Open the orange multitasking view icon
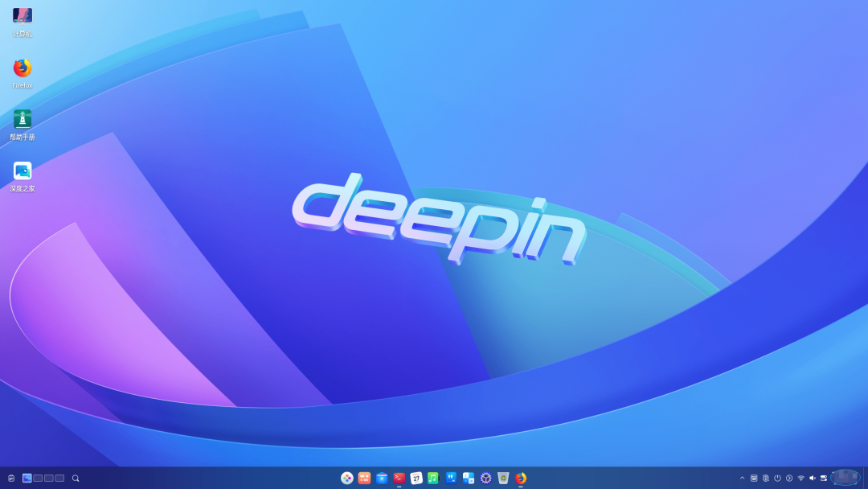Image resolution: width=868 pixels, height=489 pixels. [x=364, y=478]
